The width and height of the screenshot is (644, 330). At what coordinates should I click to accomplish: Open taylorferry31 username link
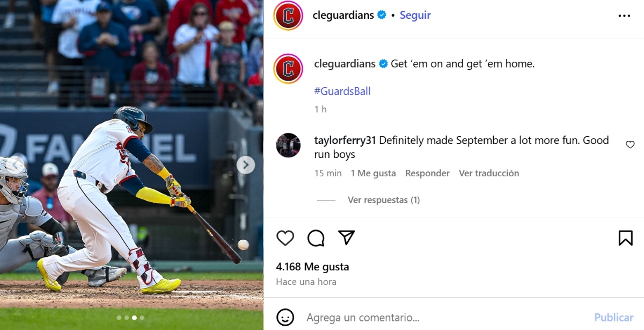345,140
